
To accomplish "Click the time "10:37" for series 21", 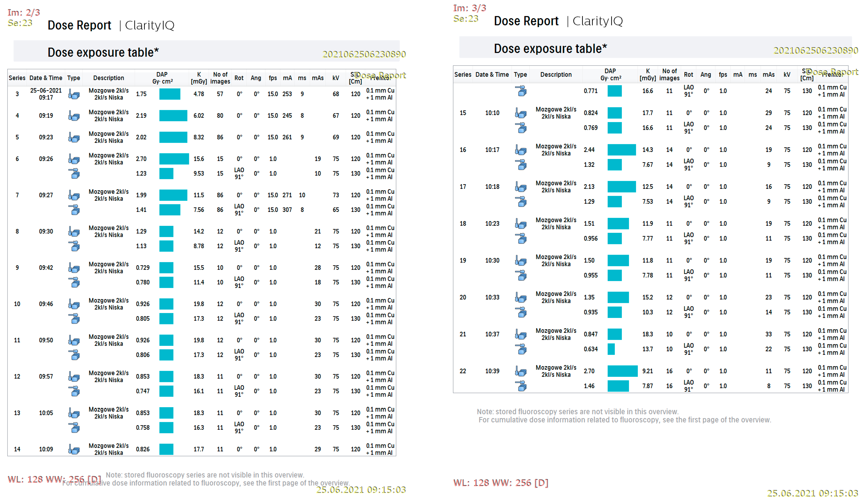I will [492, 334].
